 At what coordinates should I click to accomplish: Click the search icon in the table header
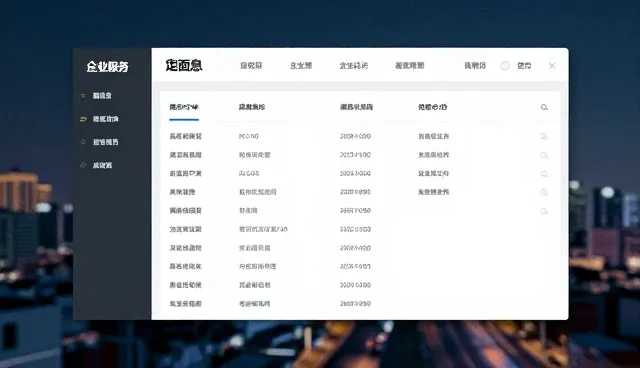[544, 107]
